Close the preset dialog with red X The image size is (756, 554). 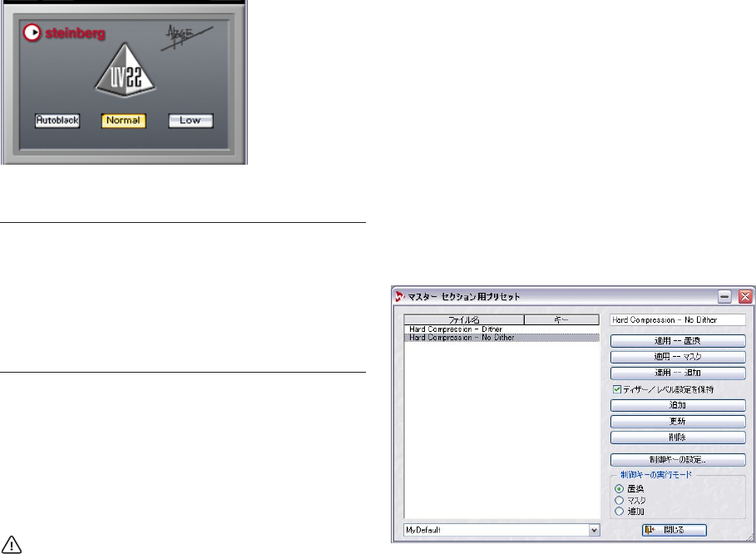745,296
